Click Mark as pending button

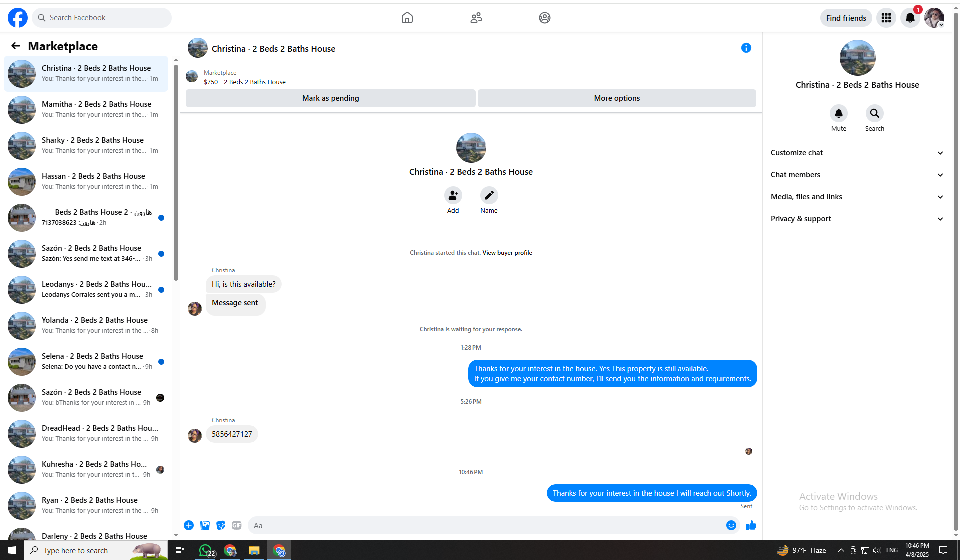tap(330, 98)
